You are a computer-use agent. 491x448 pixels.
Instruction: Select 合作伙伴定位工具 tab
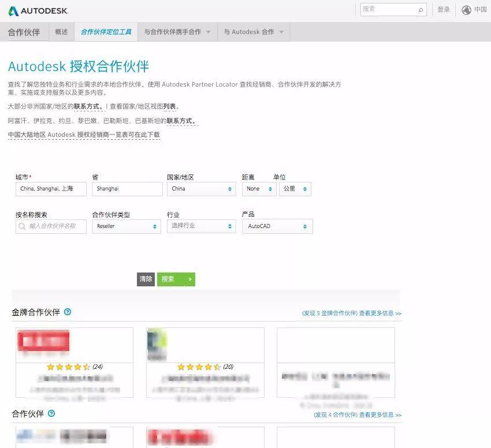106,32
